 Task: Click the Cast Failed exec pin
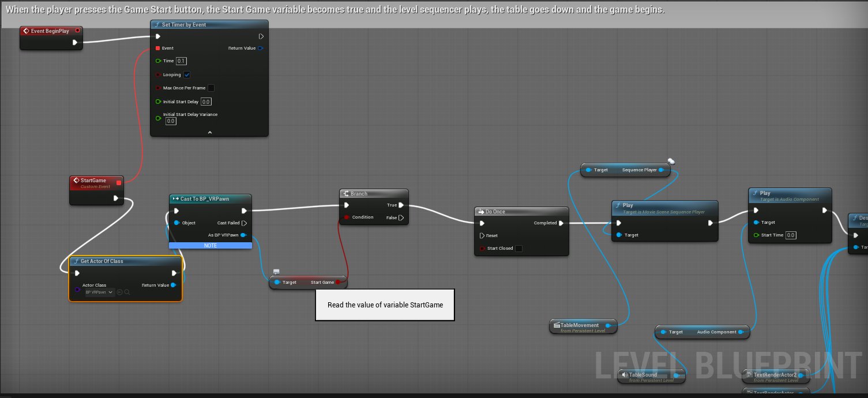244,223
